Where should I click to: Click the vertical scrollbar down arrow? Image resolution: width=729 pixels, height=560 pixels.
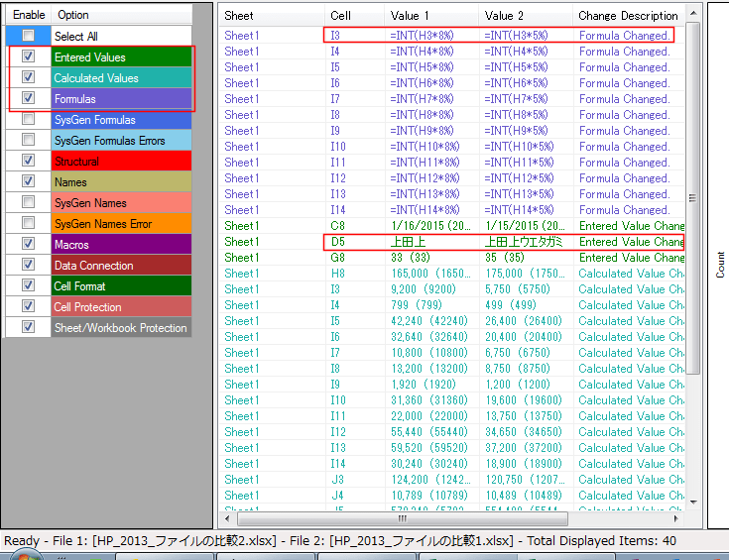point(693,502)
